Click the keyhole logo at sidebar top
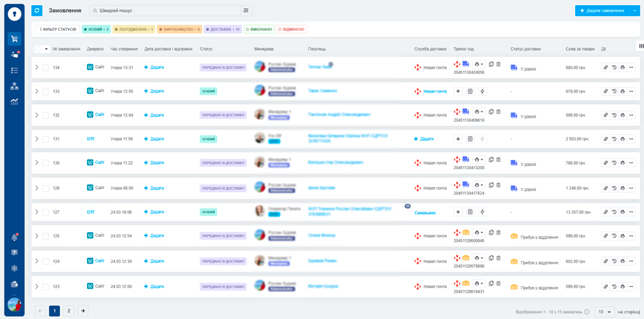Viewport: 644px width, 319px height. 14,14
